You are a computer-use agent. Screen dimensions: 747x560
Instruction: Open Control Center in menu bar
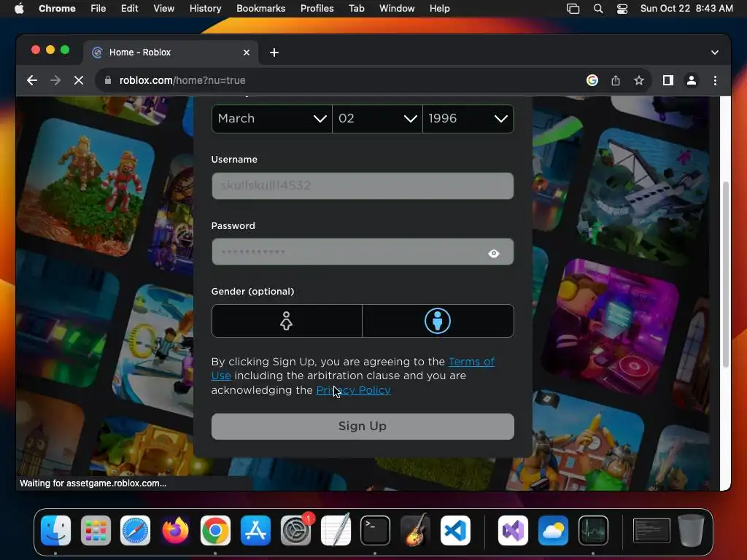pyautogui.click(x=622, y=9)
